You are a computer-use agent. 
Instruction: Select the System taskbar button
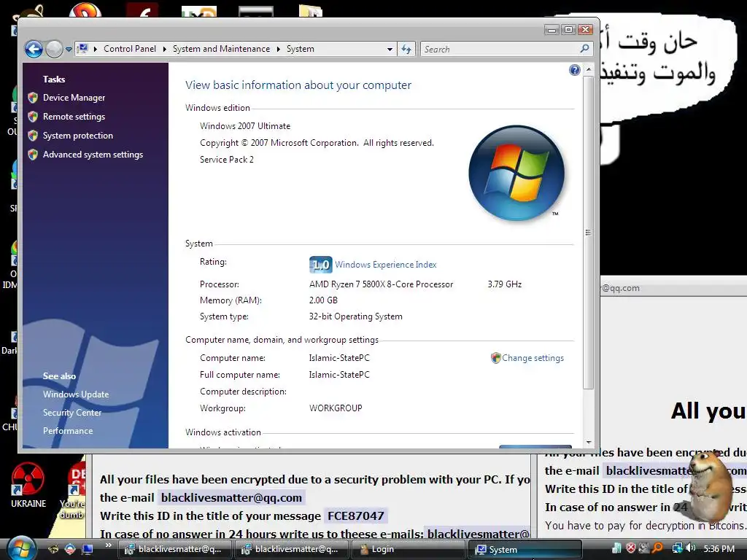click(525, 550)
